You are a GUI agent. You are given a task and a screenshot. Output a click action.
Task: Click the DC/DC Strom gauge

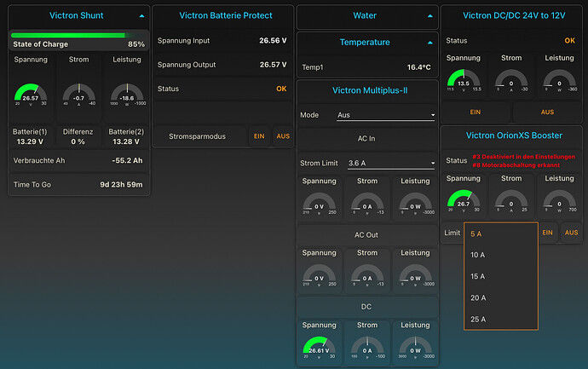(511, 81)
